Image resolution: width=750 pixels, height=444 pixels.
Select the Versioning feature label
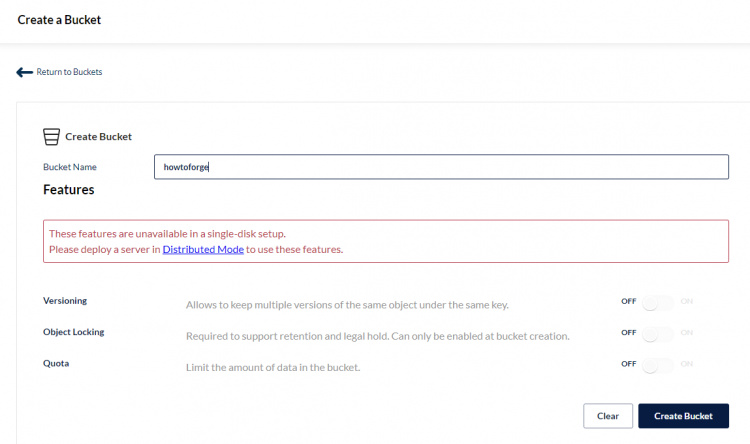tap(66, 300)
